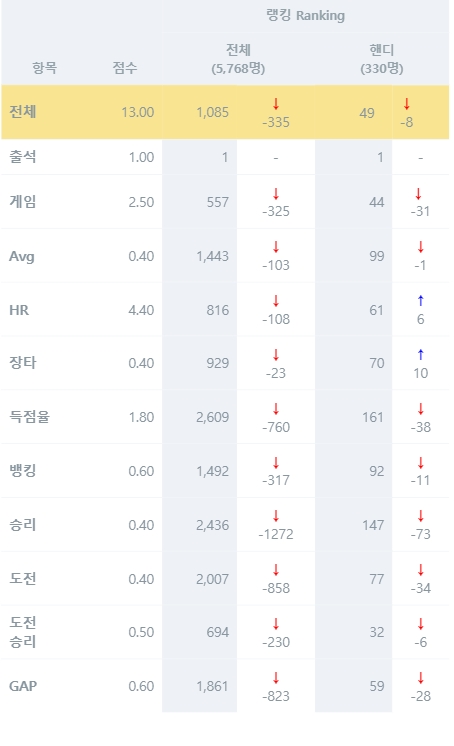Click red down arrow above -823 in GAP row

coord(276,678)
